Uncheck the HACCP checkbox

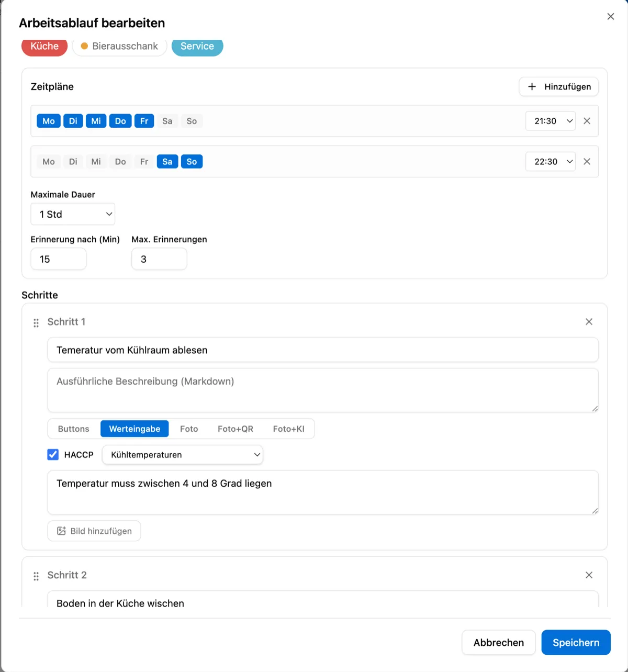52,454
